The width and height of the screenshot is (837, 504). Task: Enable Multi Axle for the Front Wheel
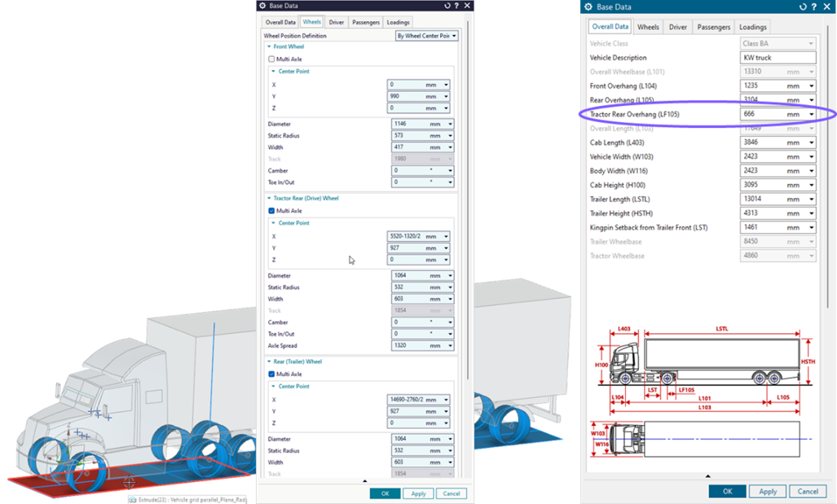[272, 59]
